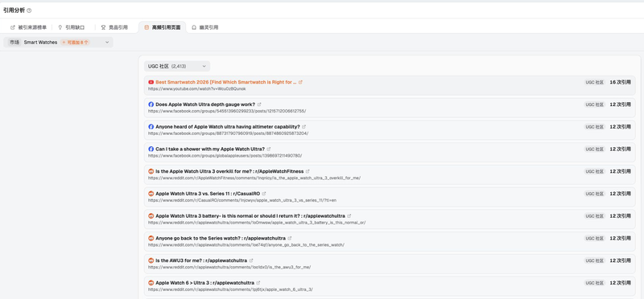Switch to the 竞品引用 tab
Viewport: 644px width, 299px height.
point(114,27)
